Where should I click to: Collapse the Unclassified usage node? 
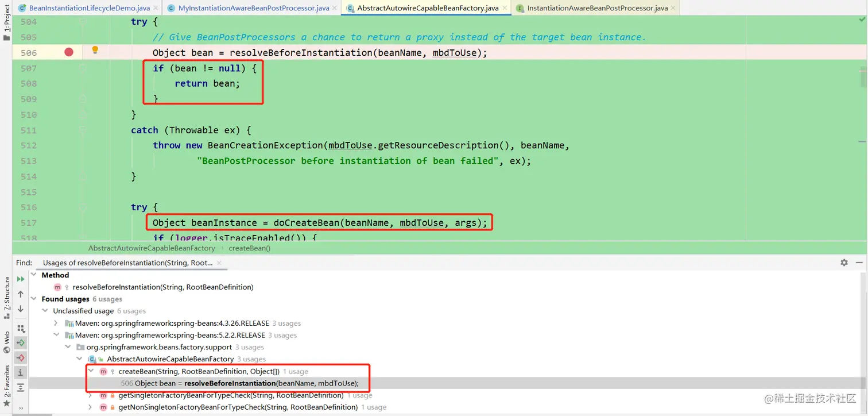(45, 311)
